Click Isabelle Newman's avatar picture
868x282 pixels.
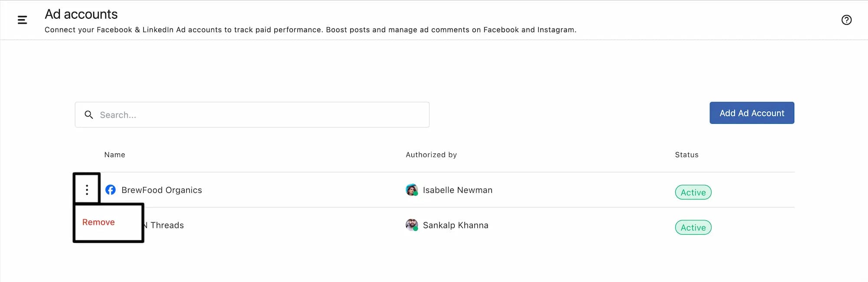click(x=411, y=190)
